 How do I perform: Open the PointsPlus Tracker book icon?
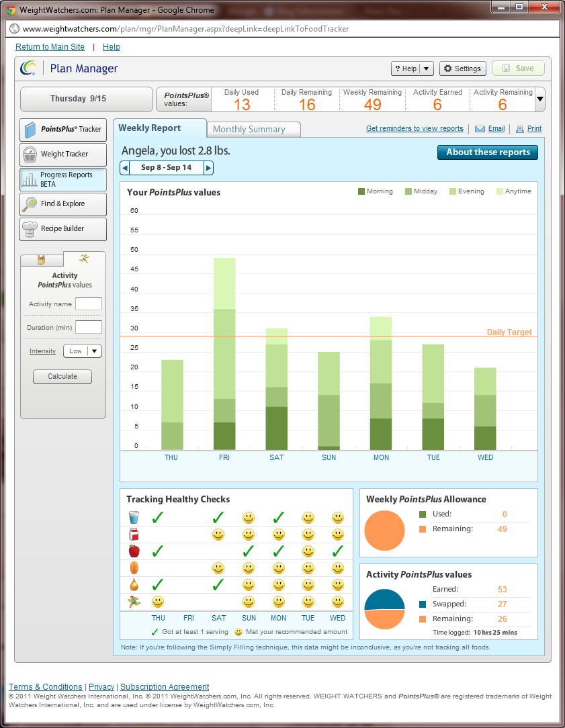click(x=31, y=130)
